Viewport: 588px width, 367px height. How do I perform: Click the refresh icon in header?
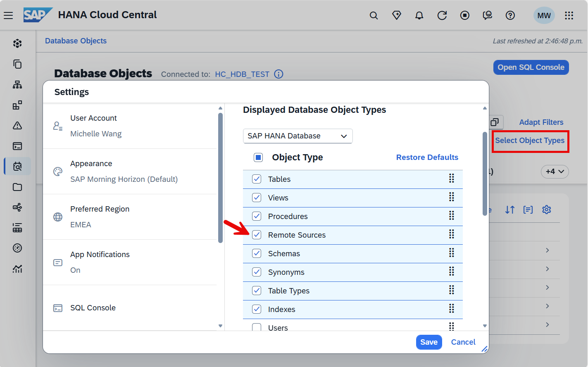coord(442,16)
